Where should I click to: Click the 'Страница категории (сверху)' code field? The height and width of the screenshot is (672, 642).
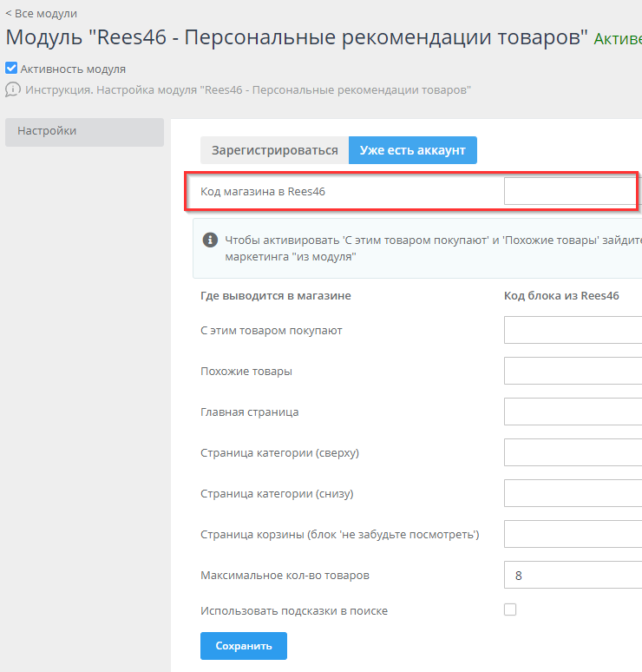(x=573, y=452)
